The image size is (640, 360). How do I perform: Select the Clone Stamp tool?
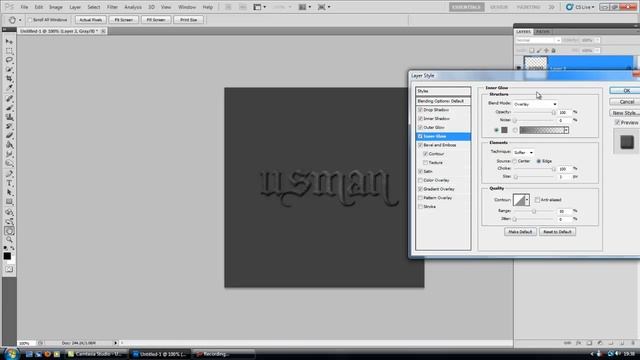tap(9, 117)
